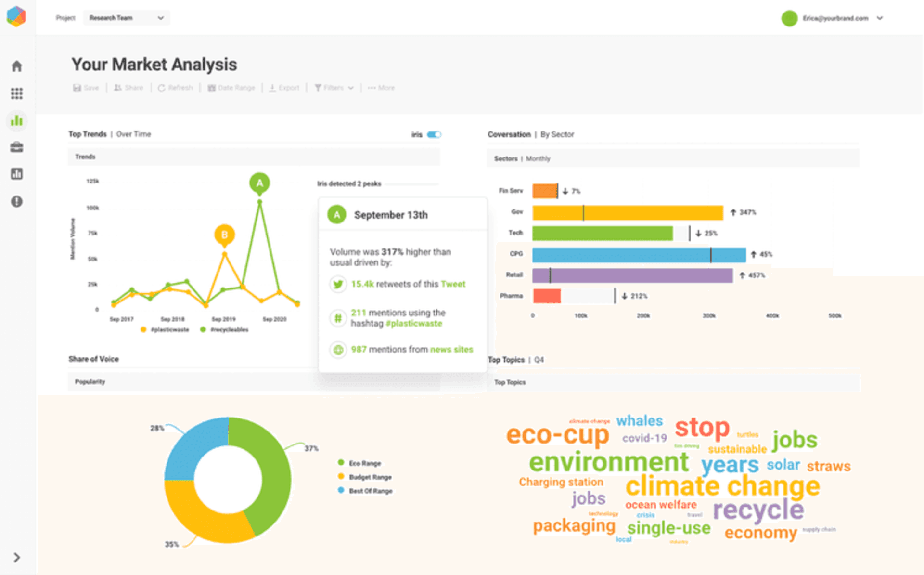Open the Research Team project dropdown

click(127, 18)
